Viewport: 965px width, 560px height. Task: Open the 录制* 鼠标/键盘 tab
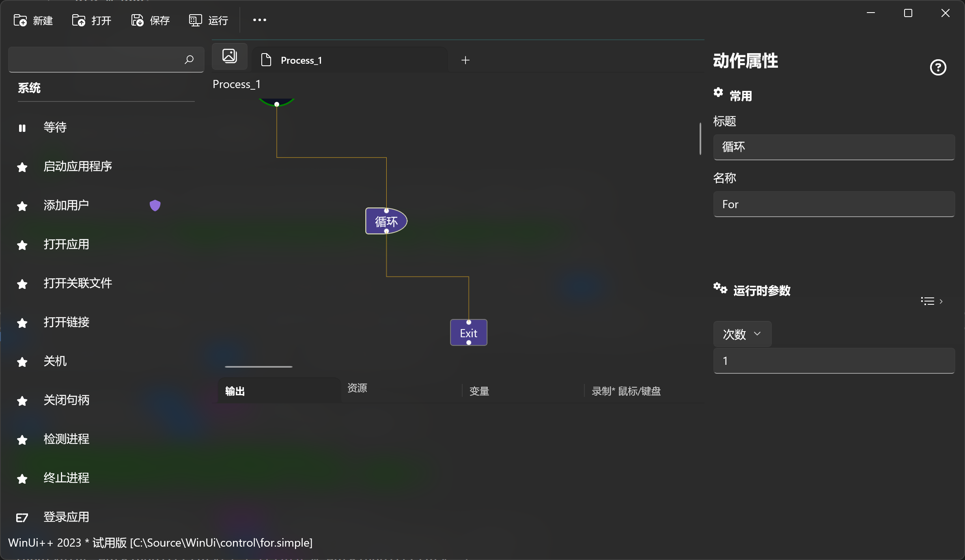(x=626, y=391)
